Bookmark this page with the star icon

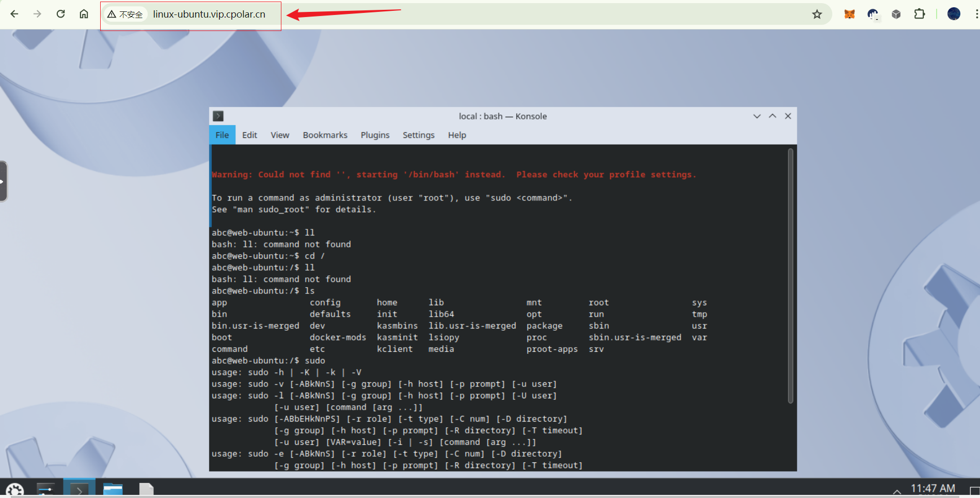pos(817,14)
